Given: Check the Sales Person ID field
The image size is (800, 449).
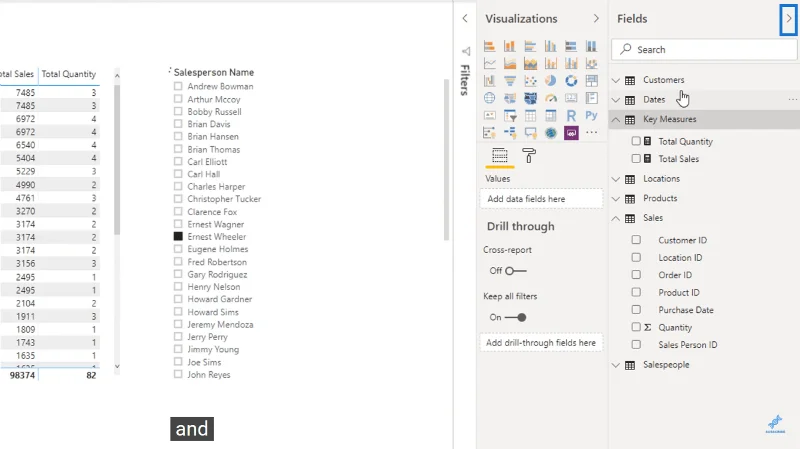Looking at the screenshot, I should 636,344.
